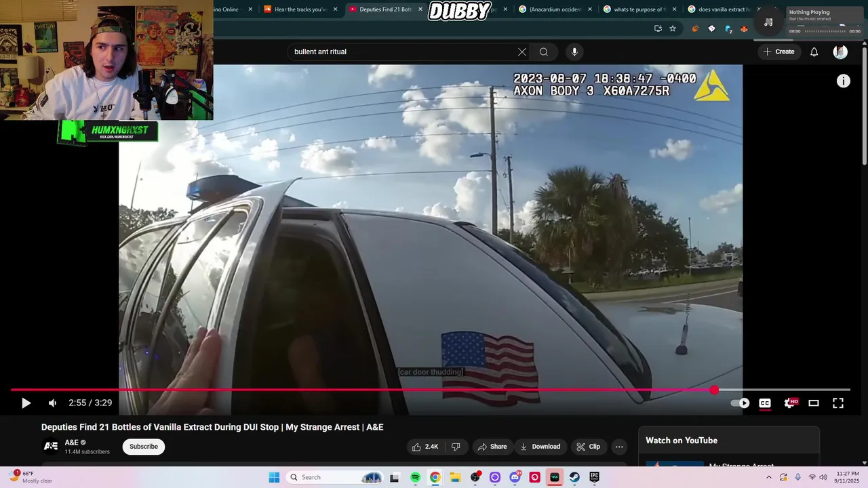Launch Epic Games from the taskbar
Viewport: 868px width, 488px height.
click(595, 477)
